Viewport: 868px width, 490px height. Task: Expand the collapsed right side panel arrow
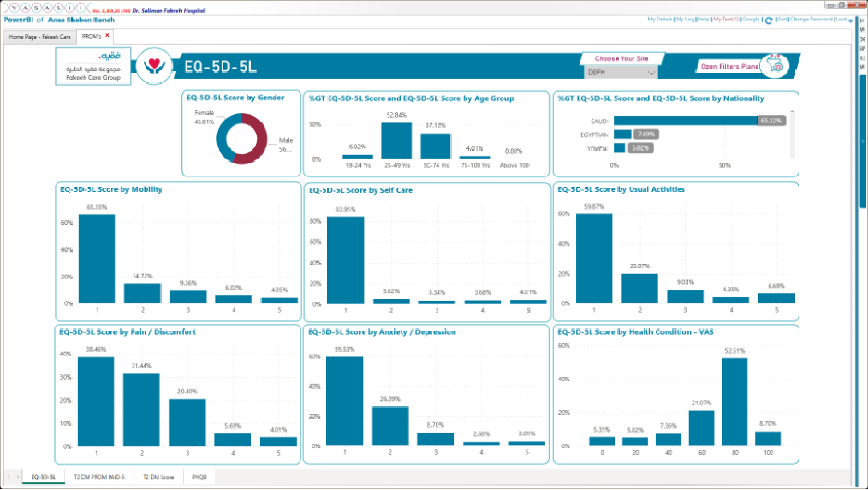point(863,142)
